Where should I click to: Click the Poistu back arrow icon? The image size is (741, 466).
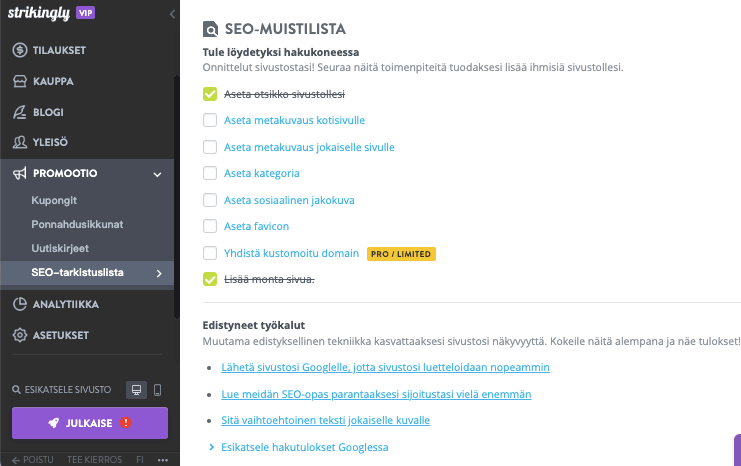point(16,460)
